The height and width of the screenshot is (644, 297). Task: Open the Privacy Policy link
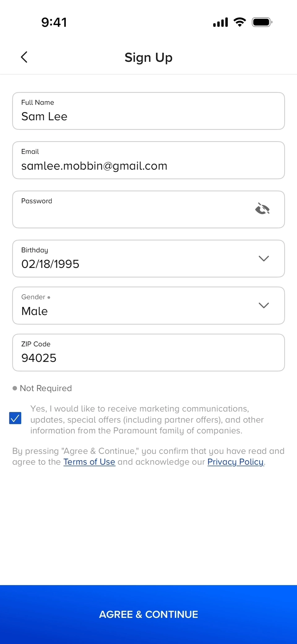[235, 462]
